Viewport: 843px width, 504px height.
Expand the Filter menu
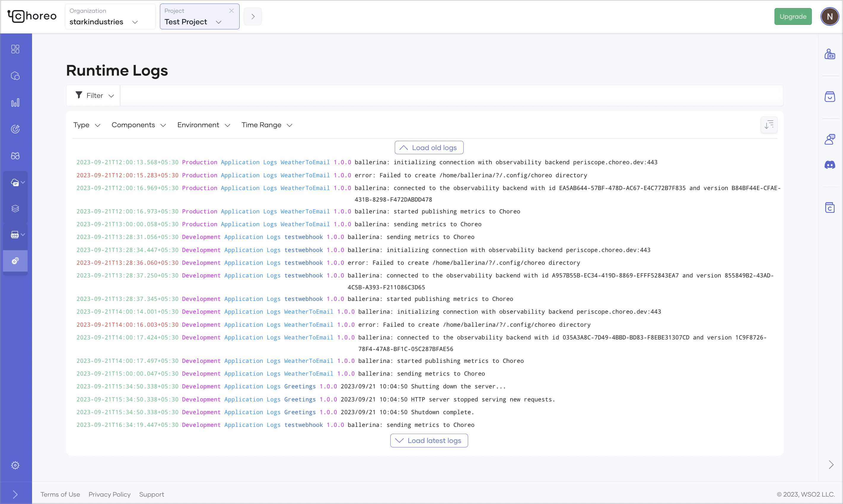[94, 96]
